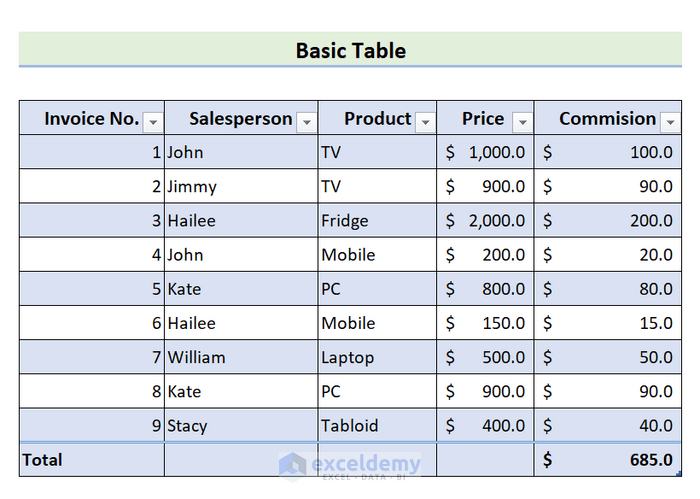Image resolution: width=700 pixels, height=499 pixels.
Task: Click the Jimmy salesperson cell
Action: pyautogui.click(x=241, y=187)
